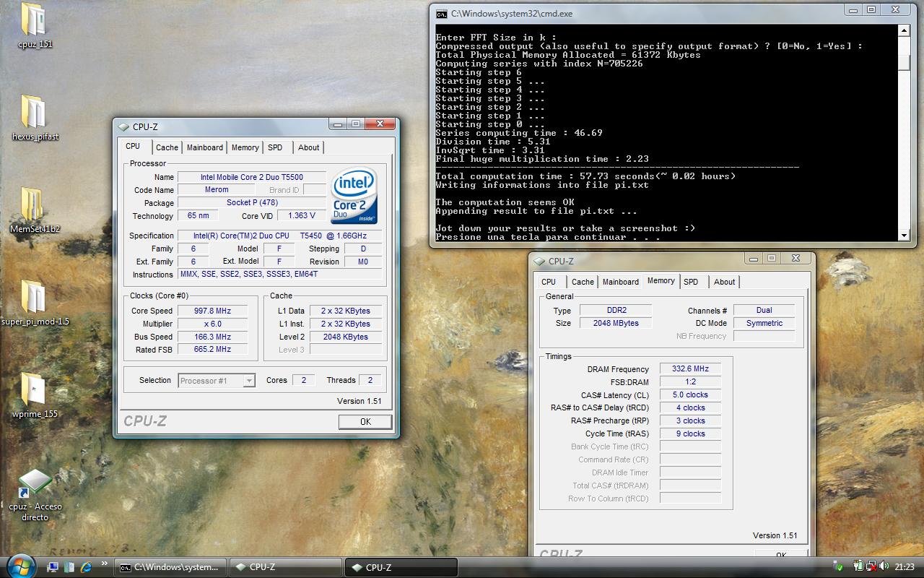
Task: Click the power battery tray icon
Action: point(858,567)
